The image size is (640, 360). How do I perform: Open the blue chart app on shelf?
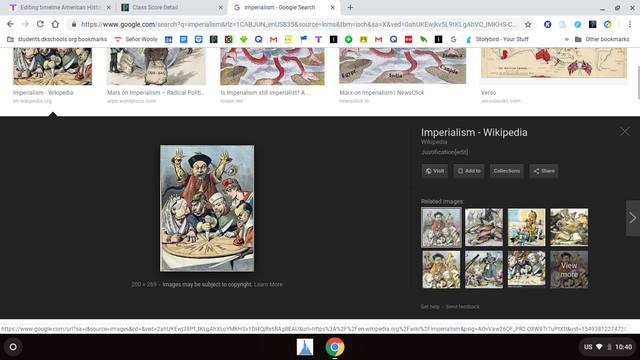coord(305,347)
